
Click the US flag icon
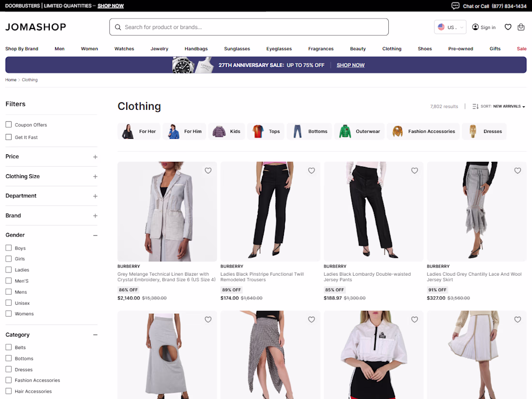coord(441,27)
